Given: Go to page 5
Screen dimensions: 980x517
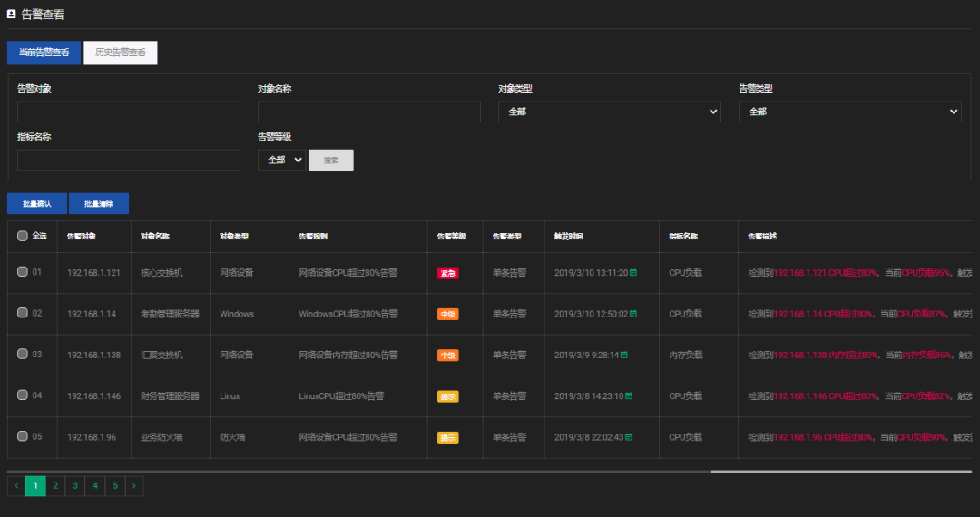Looking at the screenshot, I should [x=115, y=486].
